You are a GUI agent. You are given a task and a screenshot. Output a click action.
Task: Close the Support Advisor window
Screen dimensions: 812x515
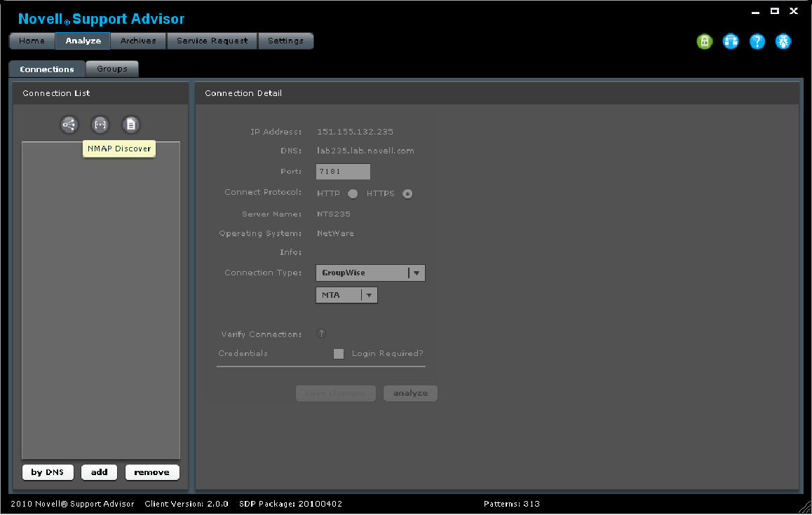[x=793, y=11]
